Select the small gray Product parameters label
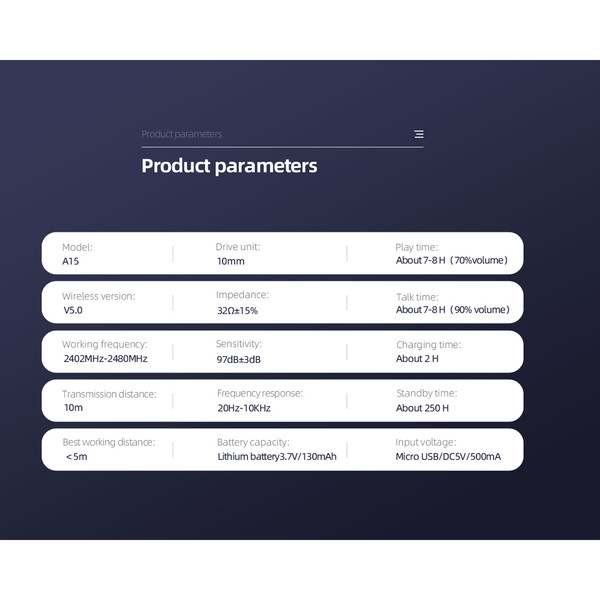This screenshot has height=600, width=600. (x=181, y=134)
